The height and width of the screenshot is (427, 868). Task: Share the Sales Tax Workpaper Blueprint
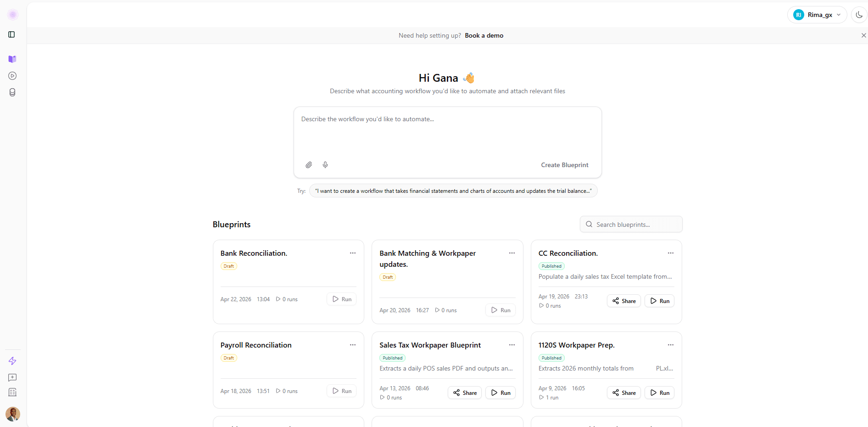click(464, 393)
